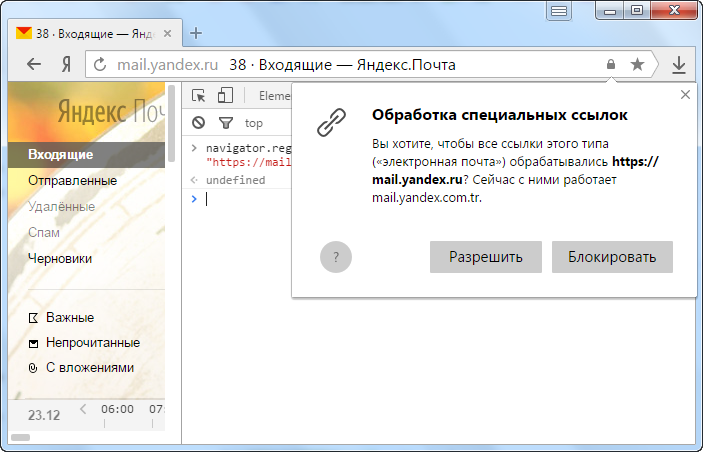The height and width of the screenshot is (452, 703).
Task: Click the Блокировать button
Action: pyautogui.click(x=612, y=257)
